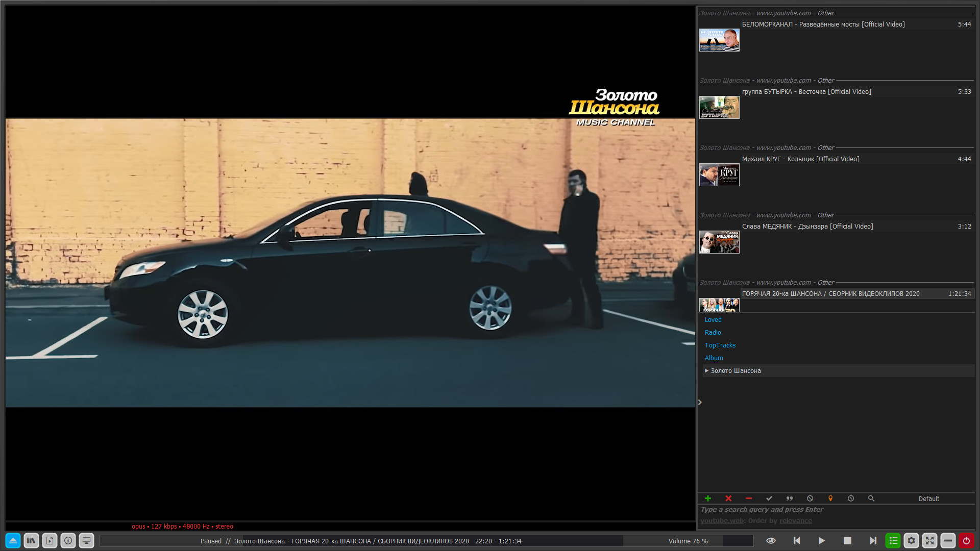Click the youtube.web source link
Image resolution: width=980 pixels, height=551 pixels.
coord(722,521)
